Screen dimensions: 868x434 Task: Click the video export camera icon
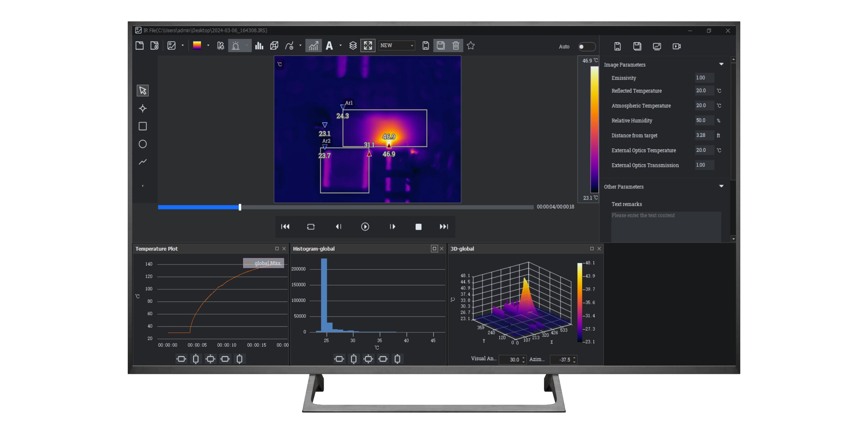pyautogui.click(x=677, y=46)
